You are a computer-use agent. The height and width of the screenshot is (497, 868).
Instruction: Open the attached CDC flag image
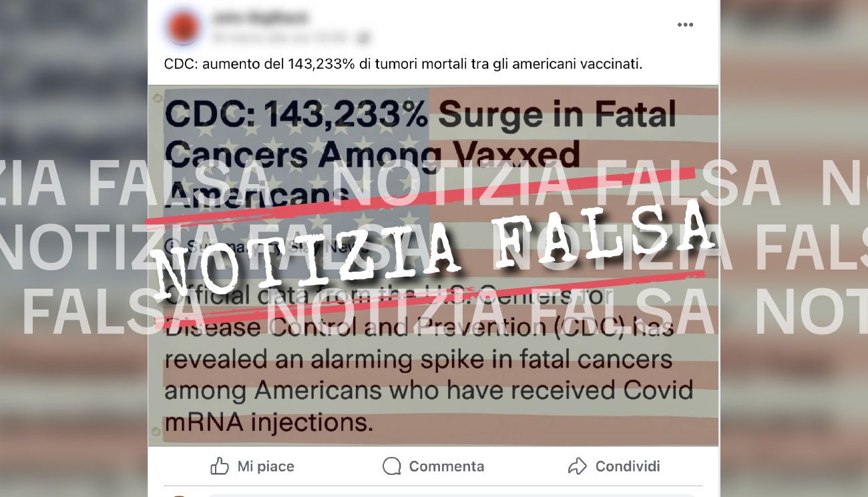(433, 266)
